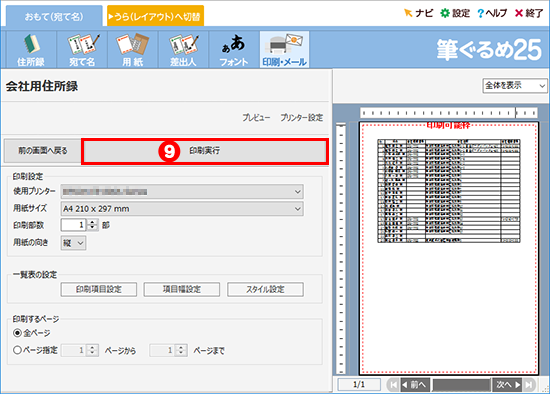Open 印刷項目設定 button
This screenshot has height=394, width=550.
coord(99,289)
